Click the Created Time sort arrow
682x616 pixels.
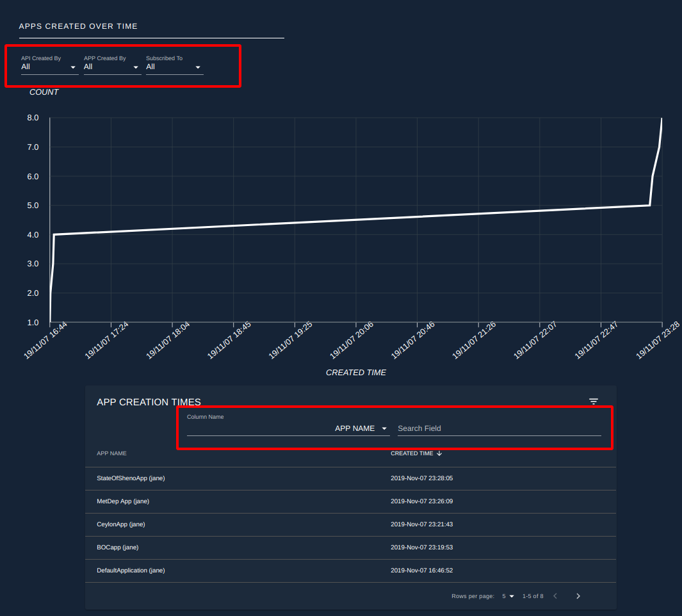[439, 453]
